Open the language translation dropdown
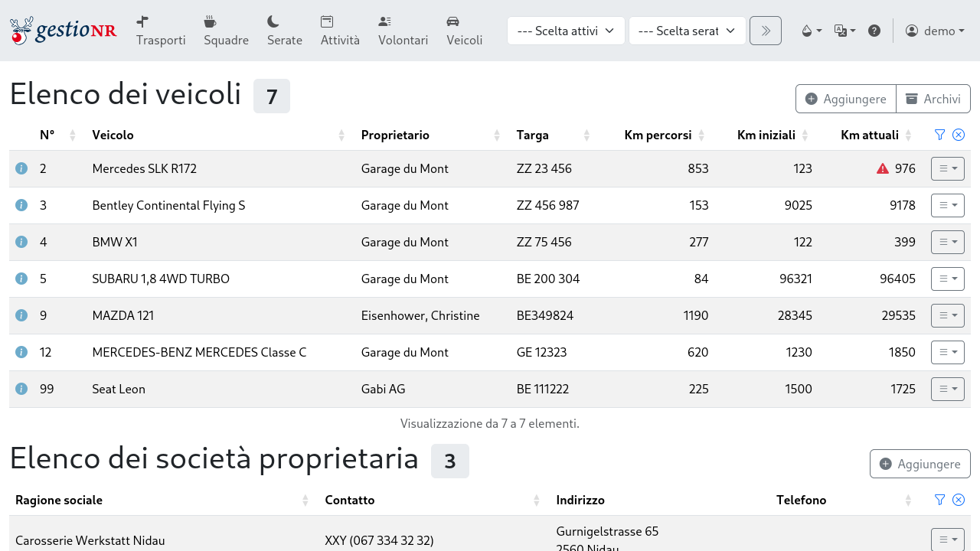Screen dimensions: 980x551 point(844,31)
